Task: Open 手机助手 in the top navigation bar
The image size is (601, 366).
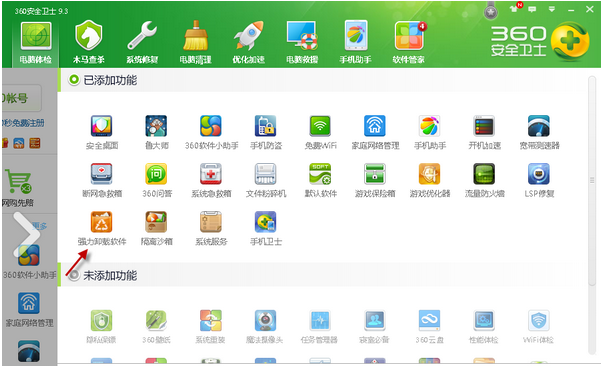Action: coord(355,43)
